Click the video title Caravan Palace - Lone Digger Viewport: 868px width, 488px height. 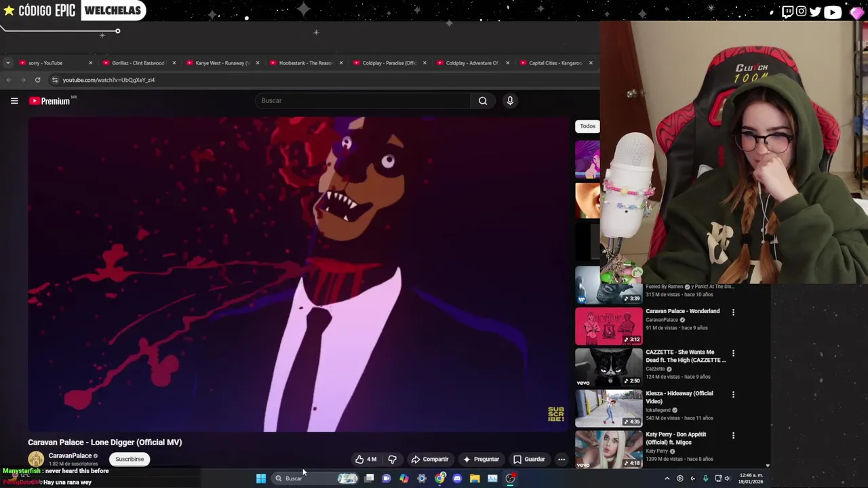point(105,443)
